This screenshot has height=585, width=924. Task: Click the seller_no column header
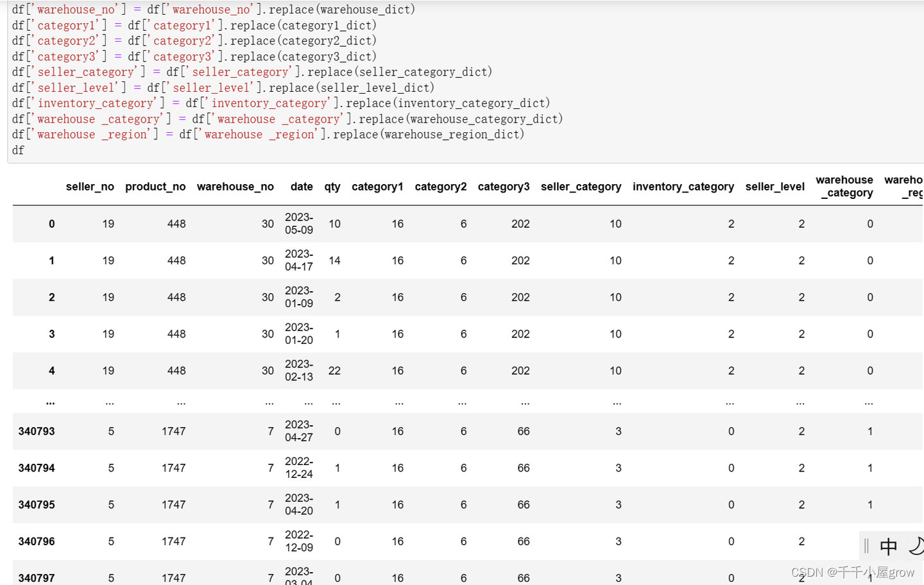click(90, 187)
